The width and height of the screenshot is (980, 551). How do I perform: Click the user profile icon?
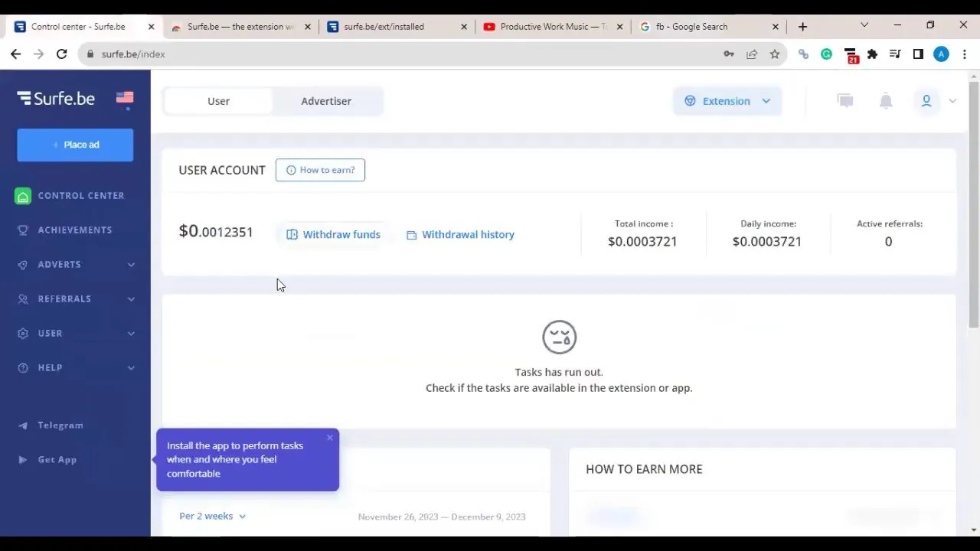[x=926, y=100]
